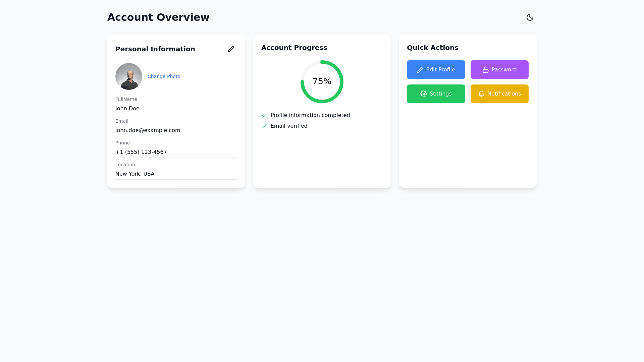This screenshot has height=362, width=644.
Task: Click the lock icon on Password button
Action: point(485,70)
